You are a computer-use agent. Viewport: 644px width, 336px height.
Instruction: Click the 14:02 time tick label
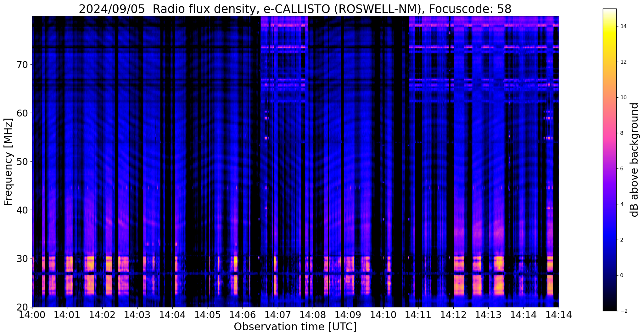[x=102, y=314]
